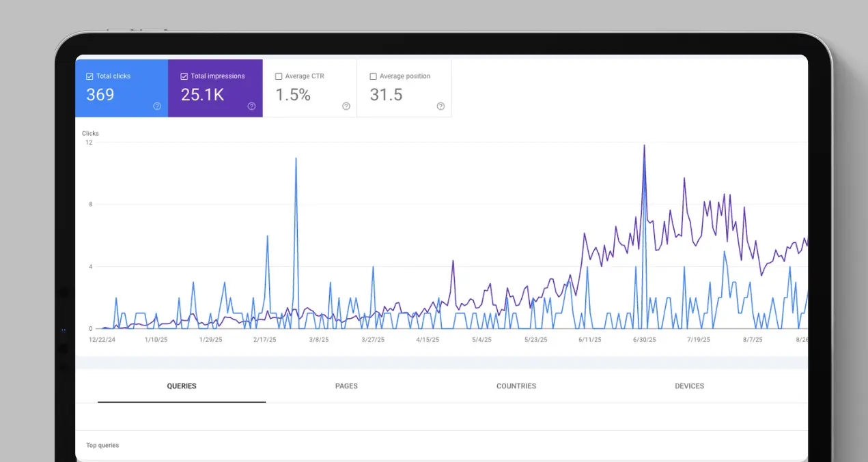
Task: Click the Clicks axis label
Action: click(x=90, y=133)
